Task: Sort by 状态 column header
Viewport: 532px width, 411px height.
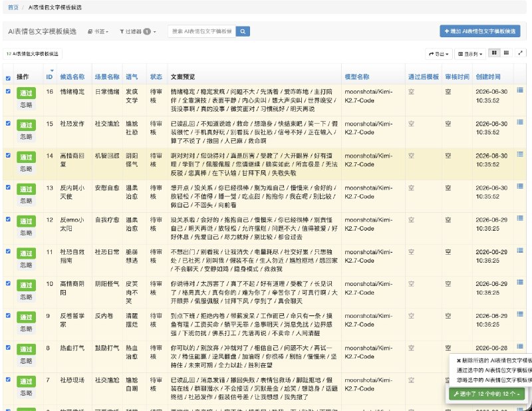Action: coord(156,77)
